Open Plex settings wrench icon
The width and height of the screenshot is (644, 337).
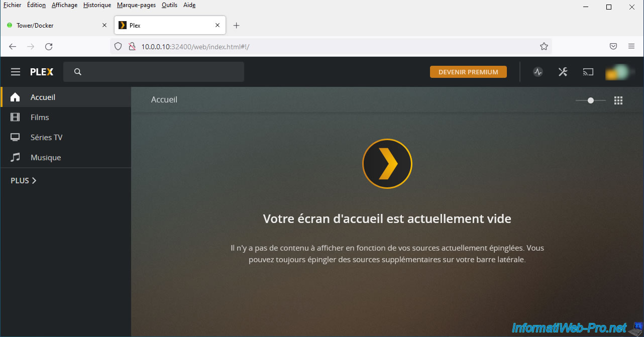[x=563, y=72]
